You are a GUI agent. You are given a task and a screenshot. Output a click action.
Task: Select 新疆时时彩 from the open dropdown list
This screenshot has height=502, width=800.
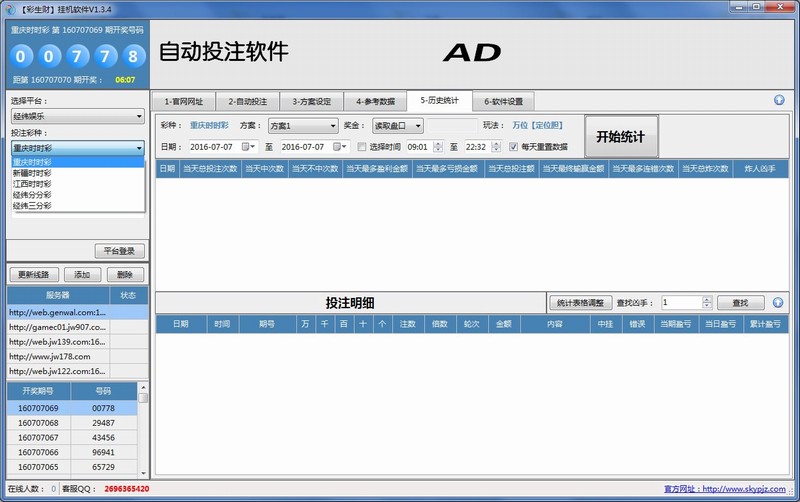pyautogui.click(x=32, y=172)
